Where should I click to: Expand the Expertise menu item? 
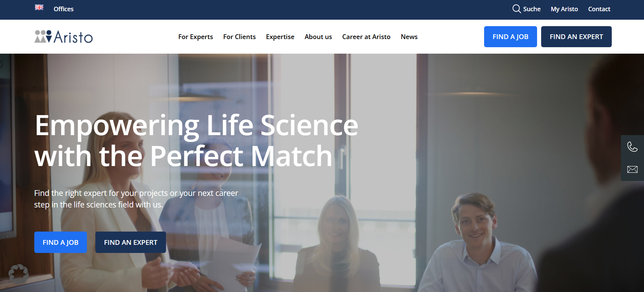click(x=280, y=37)
